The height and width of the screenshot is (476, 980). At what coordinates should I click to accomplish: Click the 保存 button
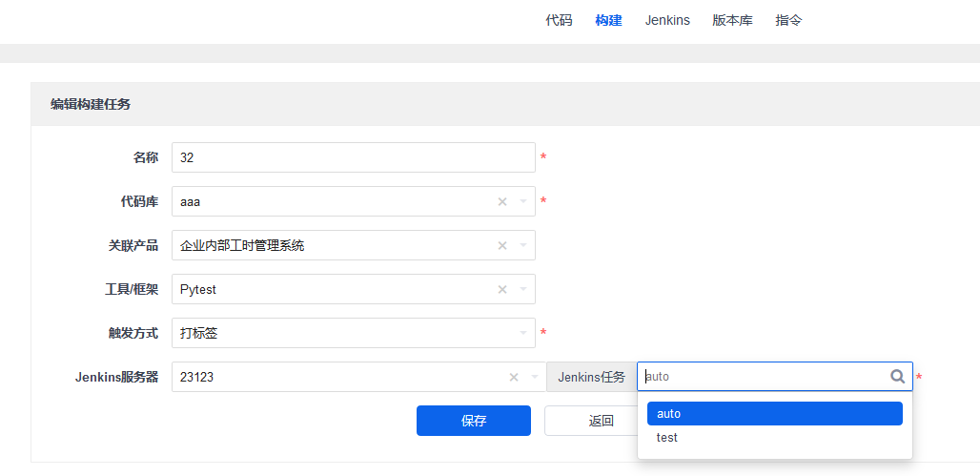474,421
